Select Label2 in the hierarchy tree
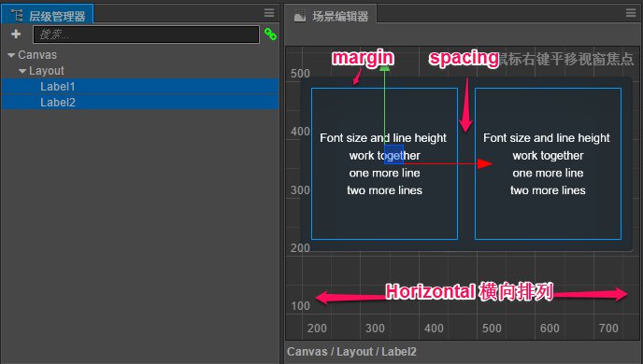Viewport: 643px width, 364px height. click(140, 103)
